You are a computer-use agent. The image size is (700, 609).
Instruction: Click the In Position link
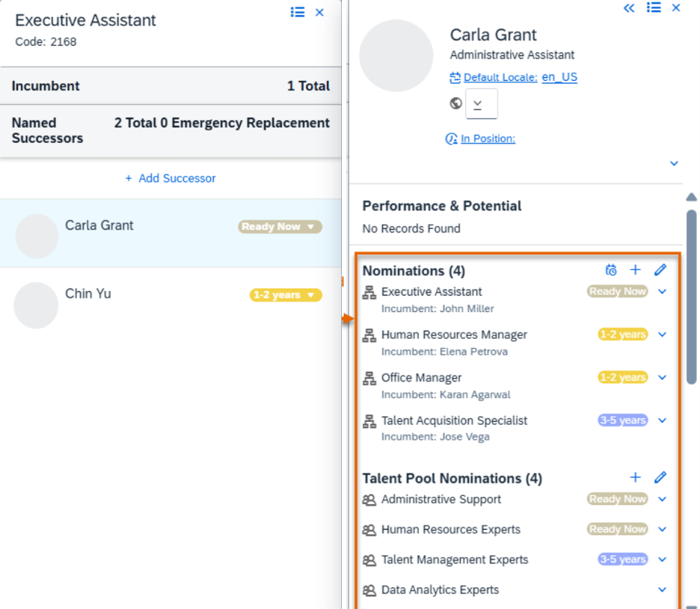pyautogui.click(x=487, y=138)
